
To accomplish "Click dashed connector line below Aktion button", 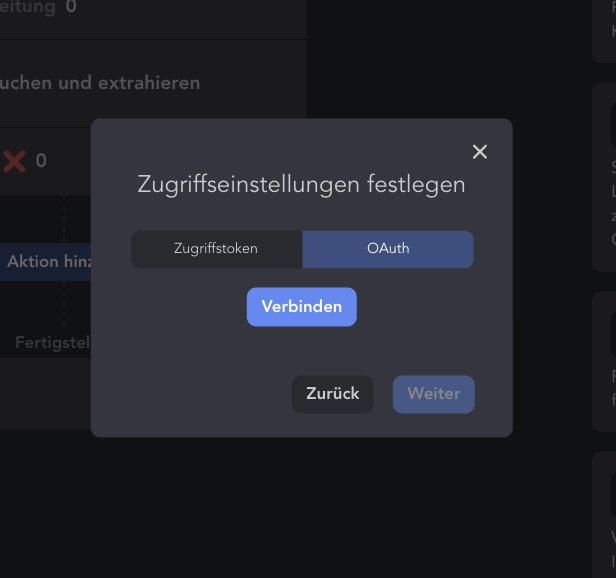I will point(64,304).
